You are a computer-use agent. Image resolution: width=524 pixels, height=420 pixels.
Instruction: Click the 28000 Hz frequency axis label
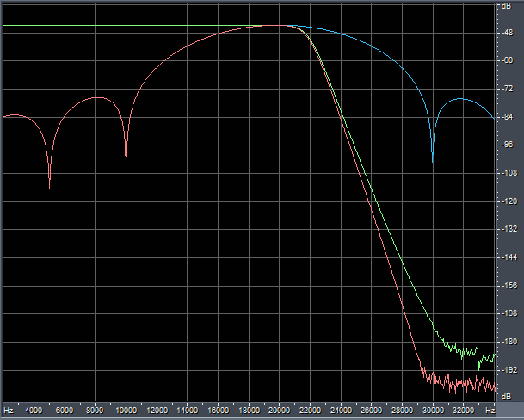(402, 410)
